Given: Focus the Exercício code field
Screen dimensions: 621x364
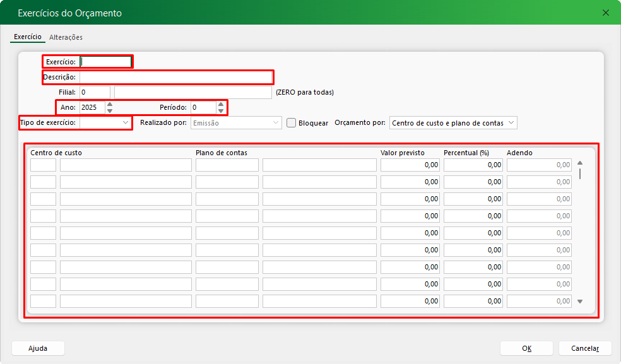Looking at the screenshot, I should pos(105,62).
